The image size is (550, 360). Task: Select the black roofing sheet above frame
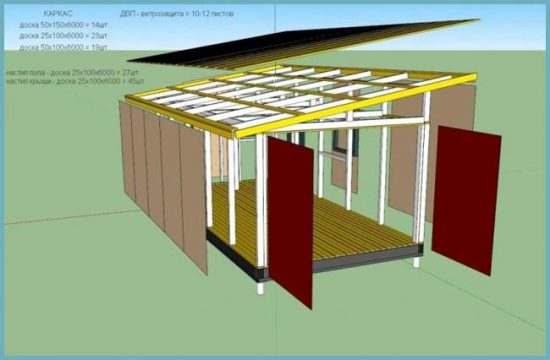[x=302, y=46]
